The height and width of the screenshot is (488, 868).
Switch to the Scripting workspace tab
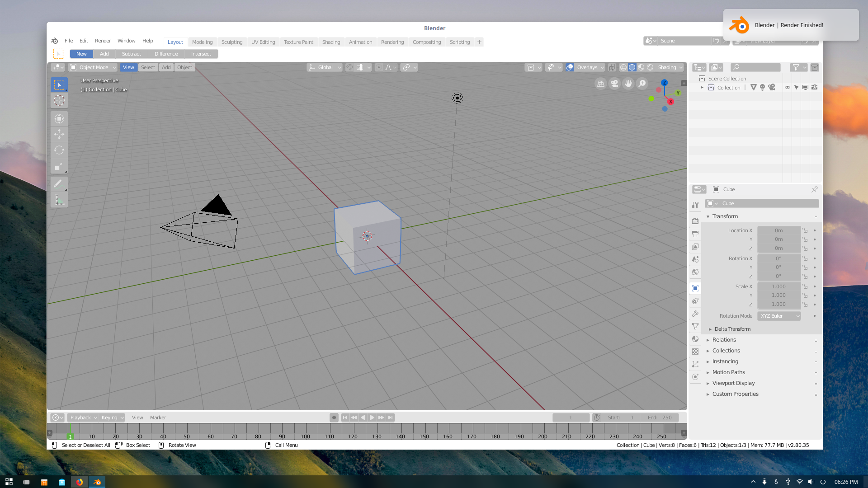tap(460, 42)
